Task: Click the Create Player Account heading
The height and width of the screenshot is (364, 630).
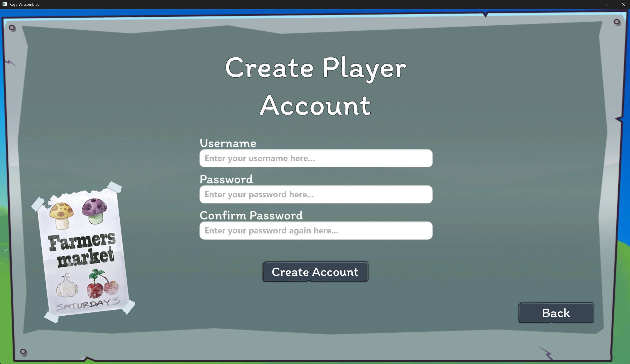Action: 315,86
